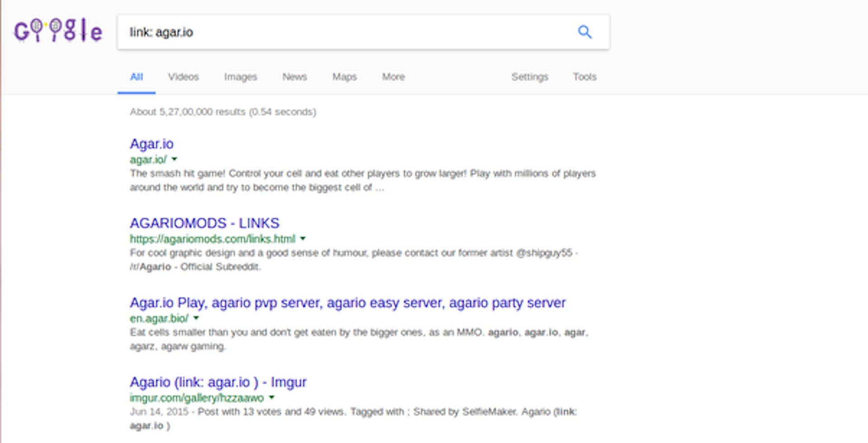Switch to the Videos tab
This screenshot has width=868, height=443.
pos(184,77)
